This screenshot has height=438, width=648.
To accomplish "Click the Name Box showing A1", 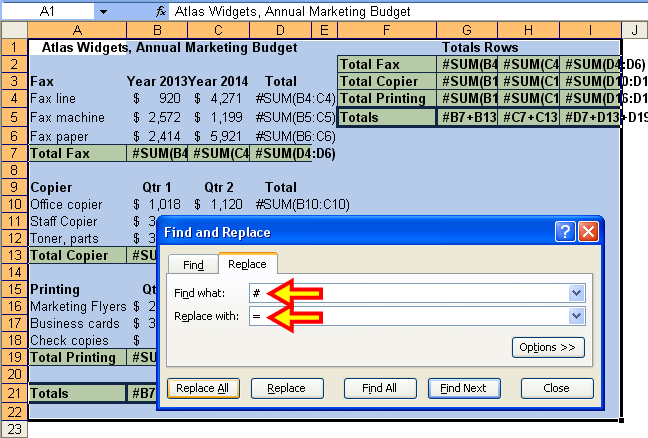I will pyautogui.click(x=48, y=12).
